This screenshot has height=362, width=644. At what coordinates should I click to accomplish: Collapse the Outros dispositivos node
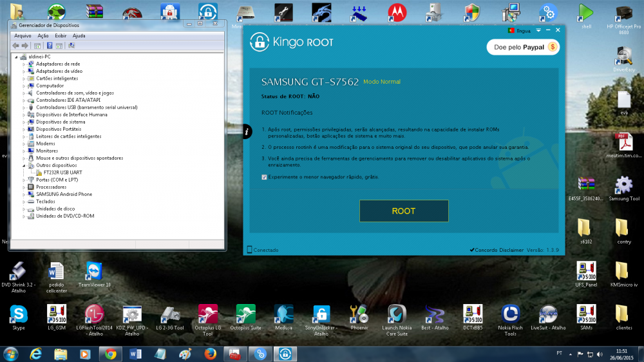click(24, 166)
